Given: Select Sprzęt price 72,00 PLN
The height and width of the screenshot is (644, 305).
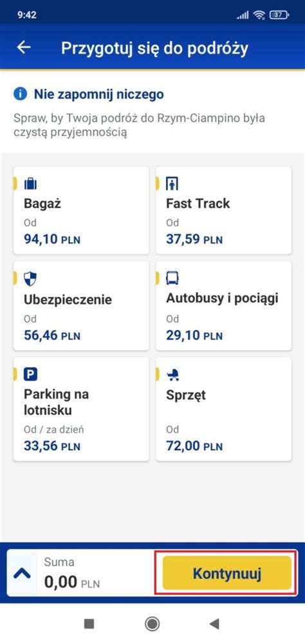Looking at the screenshot, I should coord(194,446).
